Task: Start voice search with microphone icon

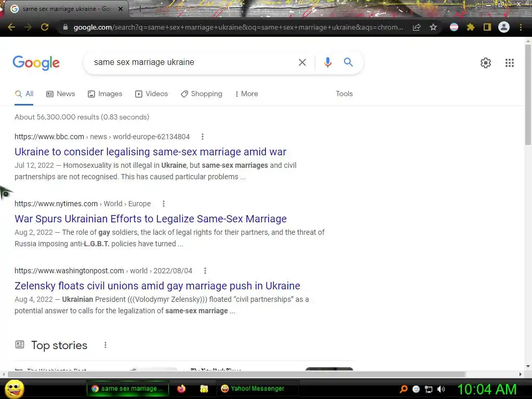Action: [x=327, y=62]
